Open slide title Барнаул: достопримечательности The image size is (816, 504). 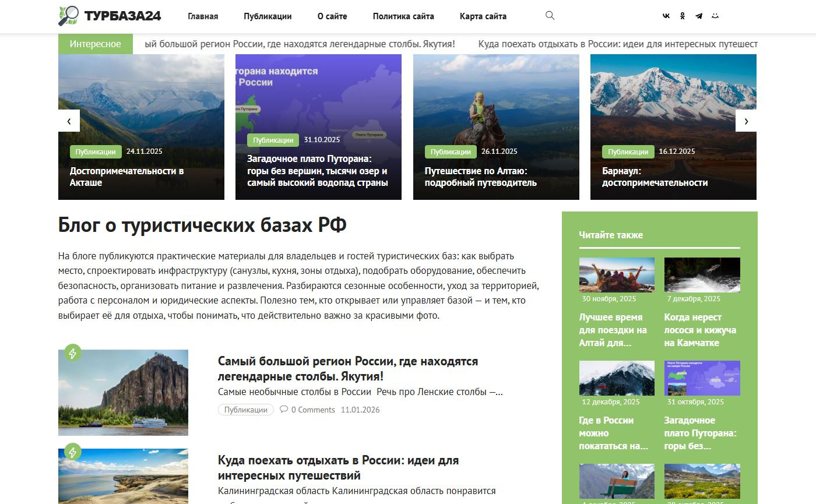(655, 177)
